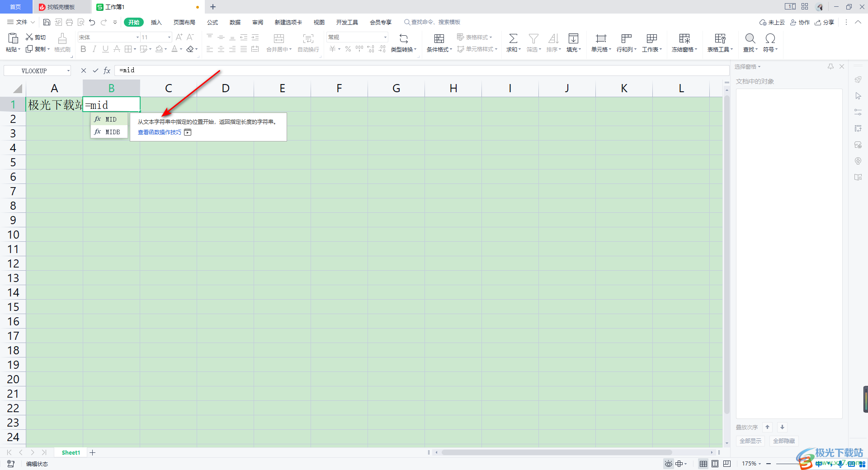Click the top align icon
The width and height of the screenshot is (868, 470).
pyautogui.click(x=210, y=37)
